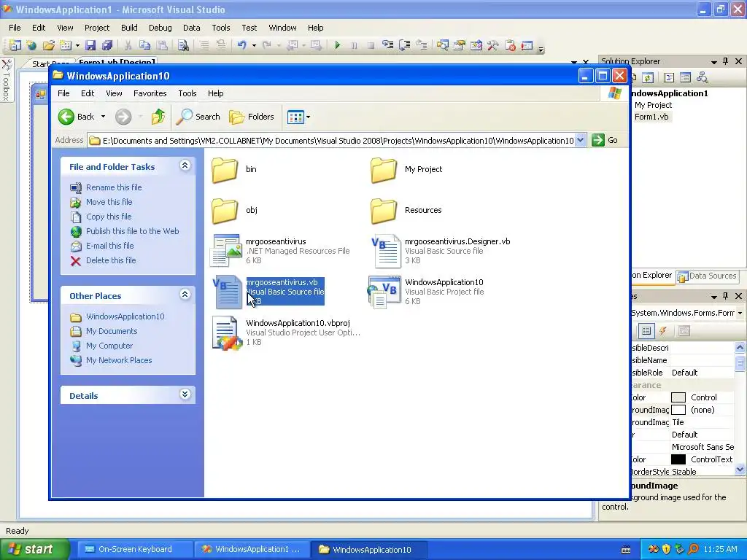The image size is (747, 560).
Task: Toggle auto-hide pin on Properties panel
Action: coord(726,296)
